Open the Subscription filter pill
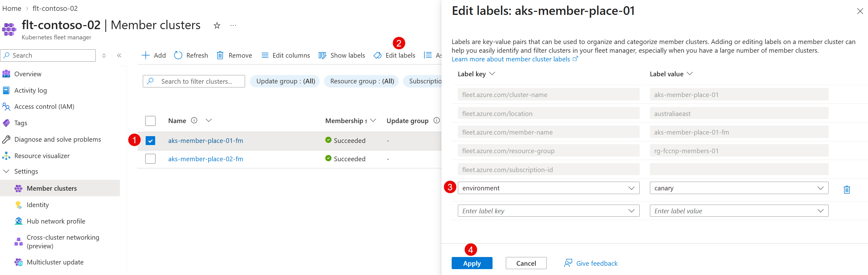 (x=423, y=81)
